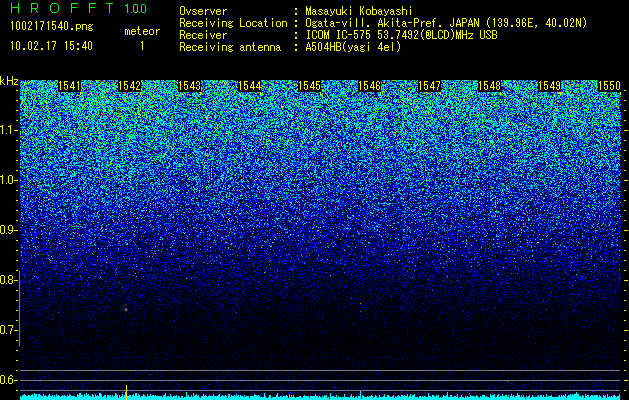Image resolution: width=629 pixels, height=400 pixels.
Task: Click the 1545 time marker label
Action: click(310, 86)
